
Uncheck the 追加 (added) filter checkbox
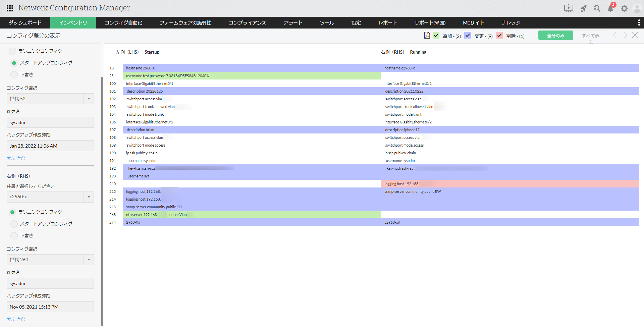(x=436, y=35)
